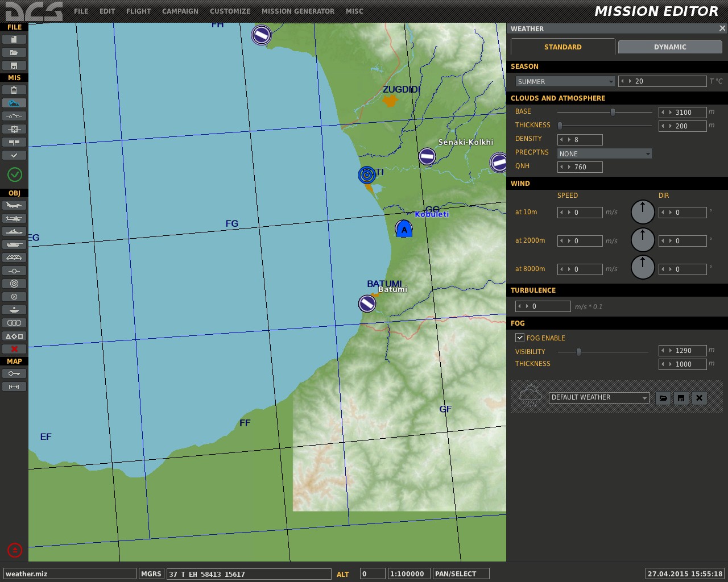Save mission floppy disk icon
This screenshot has width=728, height=582.
pos(14,65)
